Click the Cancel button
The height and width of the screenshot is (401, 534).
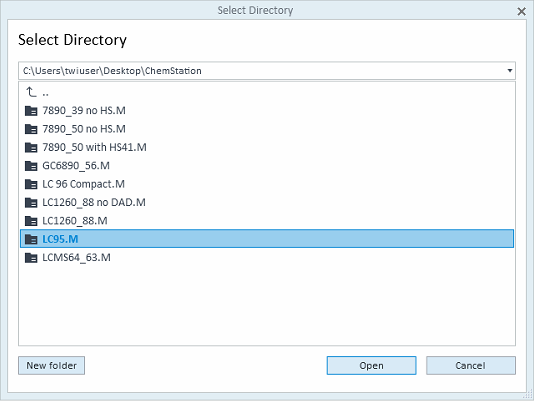coord(471,366)
